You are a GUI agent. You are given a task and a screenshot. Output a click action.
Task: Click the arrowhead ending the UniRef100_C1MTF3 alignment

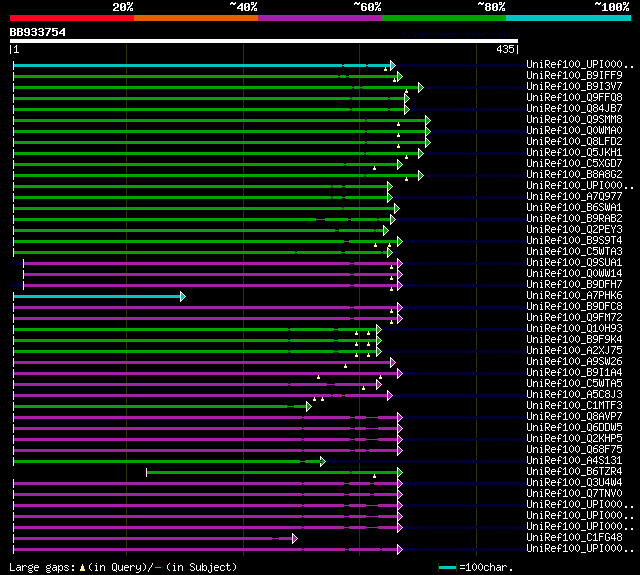[x=309, y=406]
